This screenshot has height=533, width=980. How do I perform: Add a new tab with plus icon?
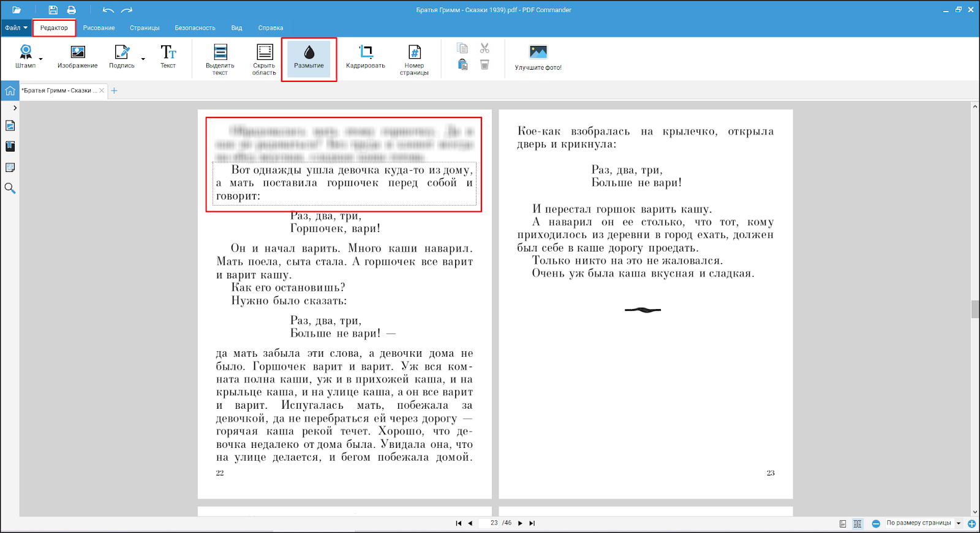click(x=114, y=91)
